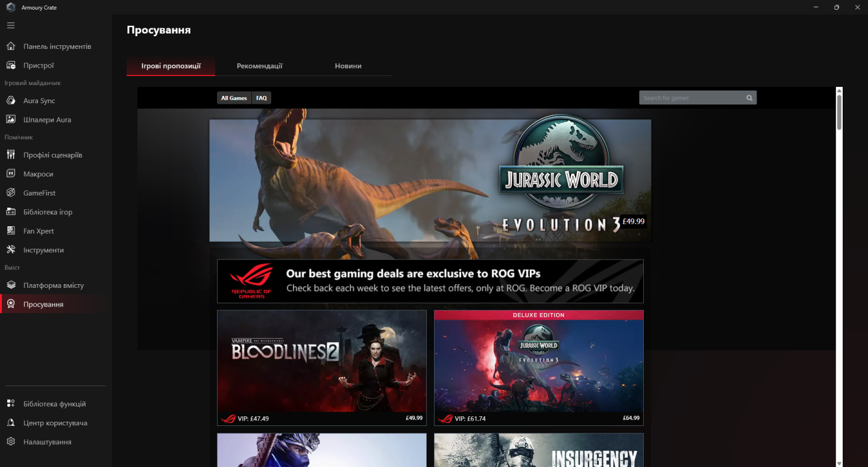
Task: Click the £64.99 price on Deluxe Edition card
Action: [631, 418]
